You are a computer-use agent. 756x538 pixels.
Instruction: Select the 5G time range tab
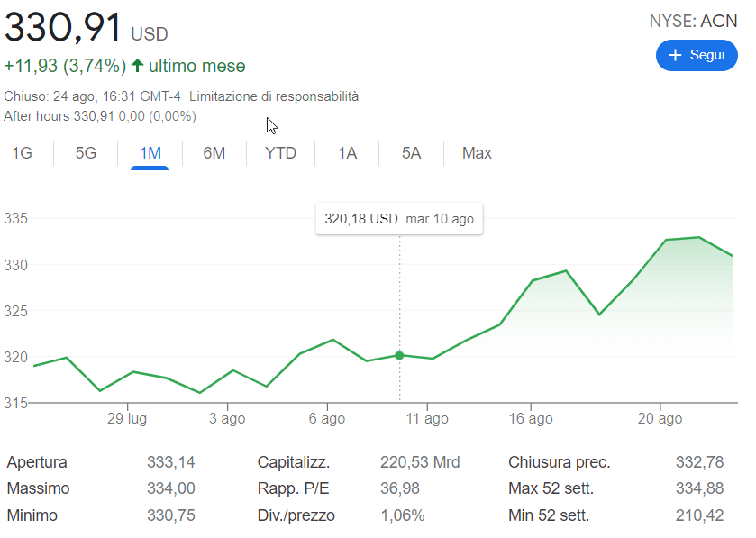point(86,153)
